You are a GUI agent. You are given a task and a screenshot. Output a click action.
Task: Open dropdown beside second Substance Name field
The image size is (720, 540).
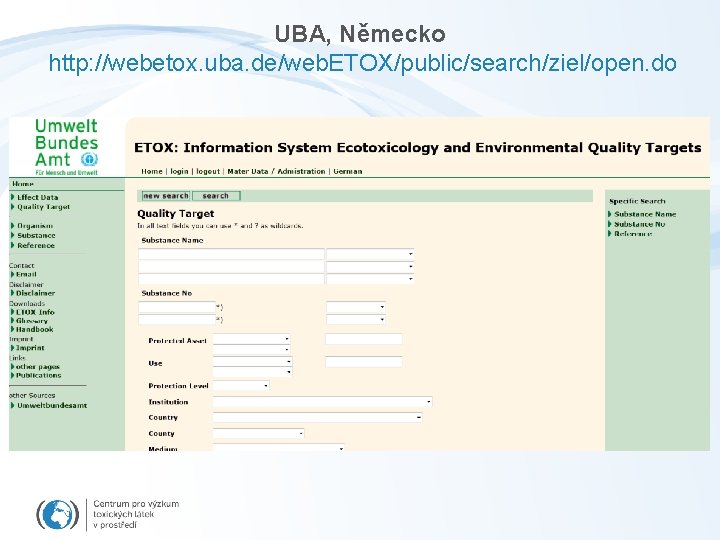click(x=370, y=266)
